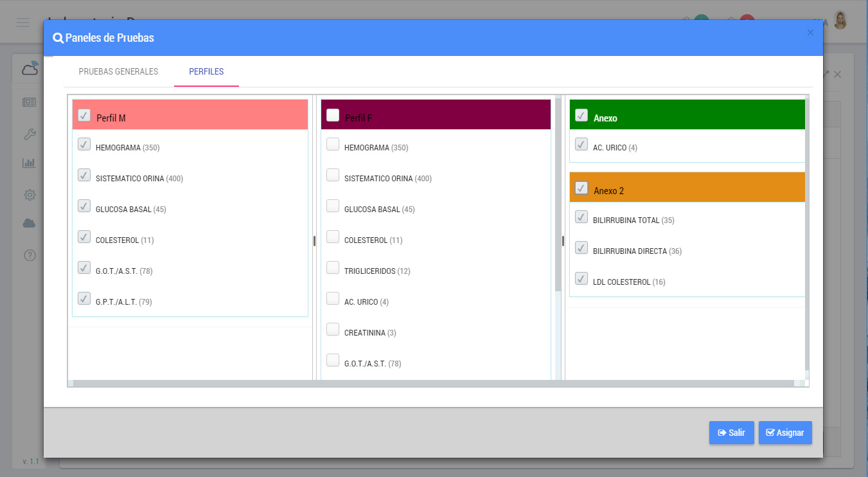Open the bar chart statistics icon

coord(30,163)
